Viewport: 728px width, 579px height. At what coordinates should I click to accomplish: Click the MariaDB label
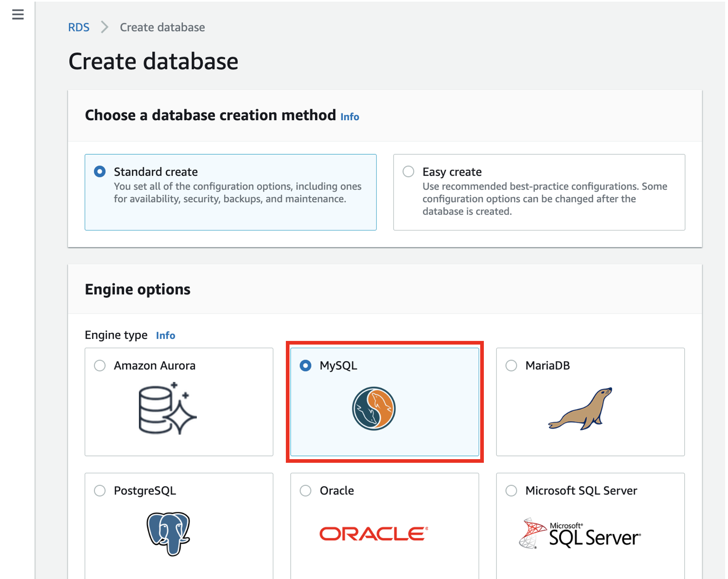pyautogui.click(x=548, y=366)
